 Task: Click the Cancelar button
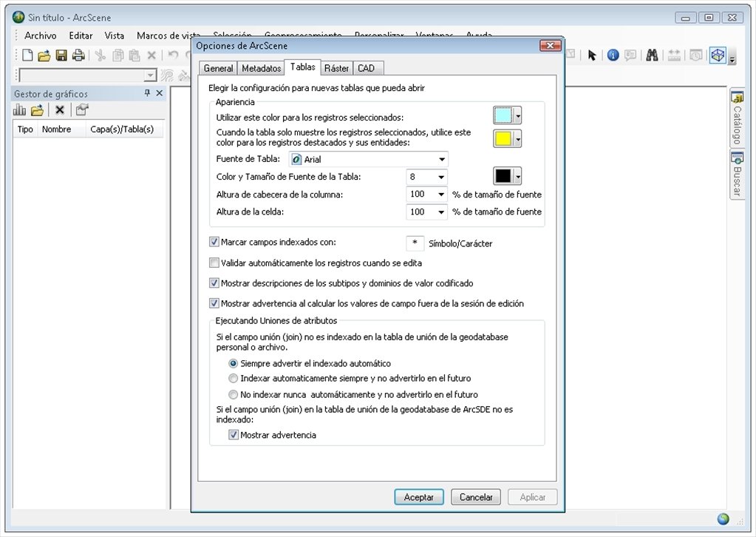[476, 497]
